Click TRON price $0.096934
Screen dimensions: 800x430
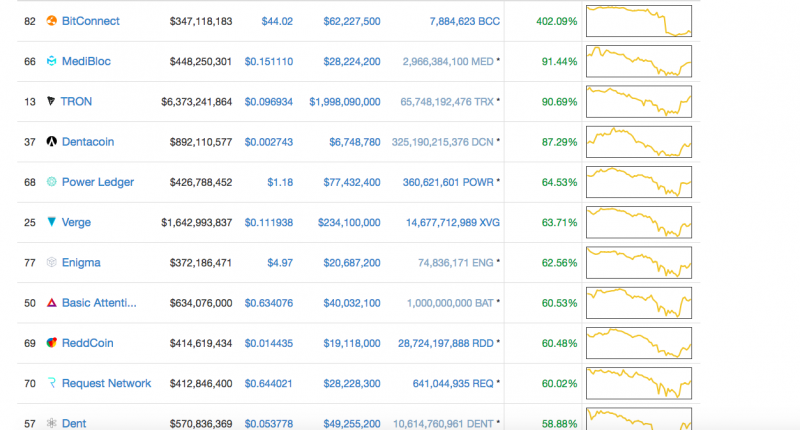[269, 102]
